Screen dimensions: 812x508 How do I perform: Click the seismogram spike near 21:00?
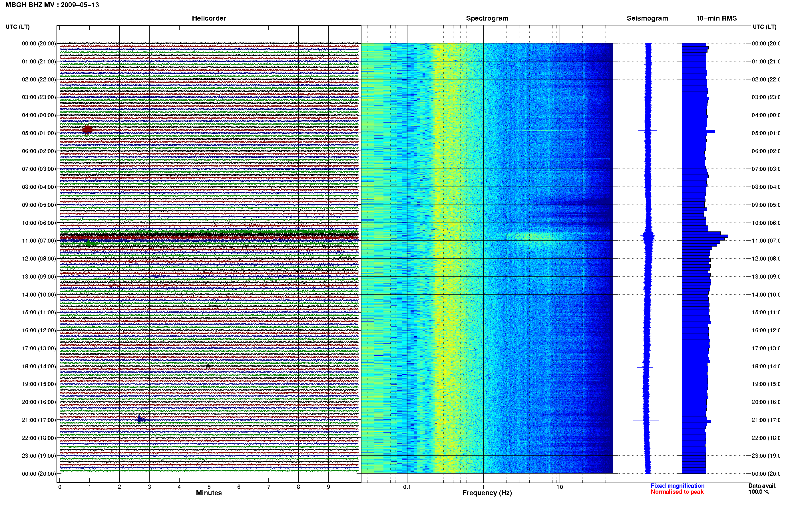(x=646, y=420)
